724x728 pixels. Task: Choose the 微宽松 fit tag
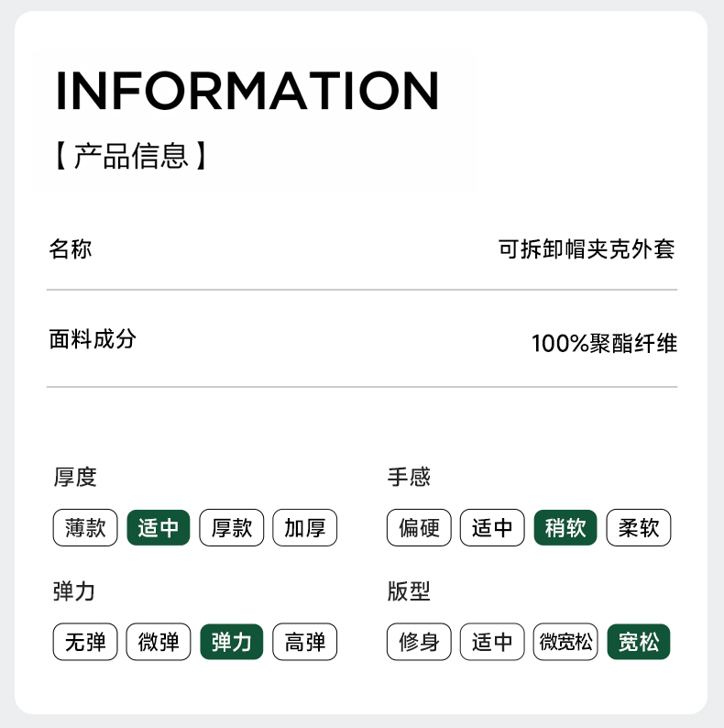point(565,642)
